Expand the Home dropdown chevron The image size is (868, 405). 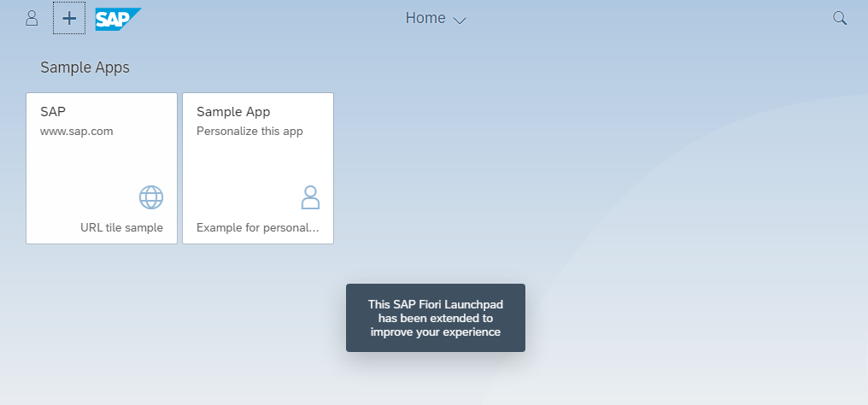[x=460, y=21]
